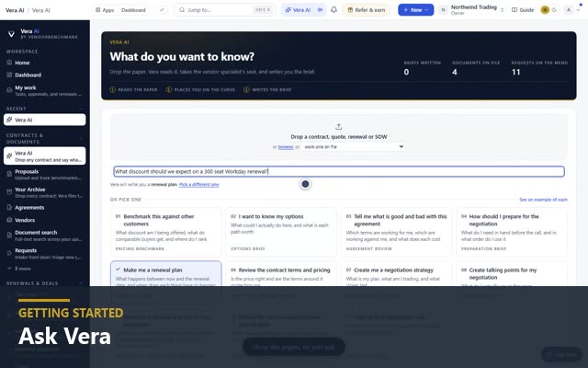Open the user account menu A
The width and height of the screenshot is (588, 368).
point(573,10)
